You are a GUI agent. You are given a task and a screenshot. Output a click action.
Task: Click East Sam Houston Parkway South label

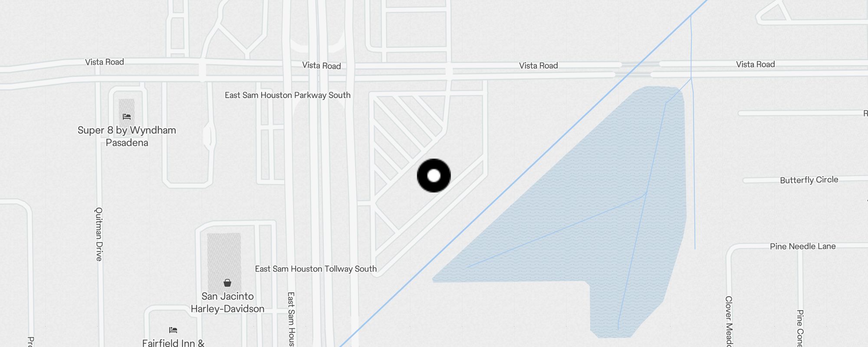pyautogui.click(x=287, y=95)
